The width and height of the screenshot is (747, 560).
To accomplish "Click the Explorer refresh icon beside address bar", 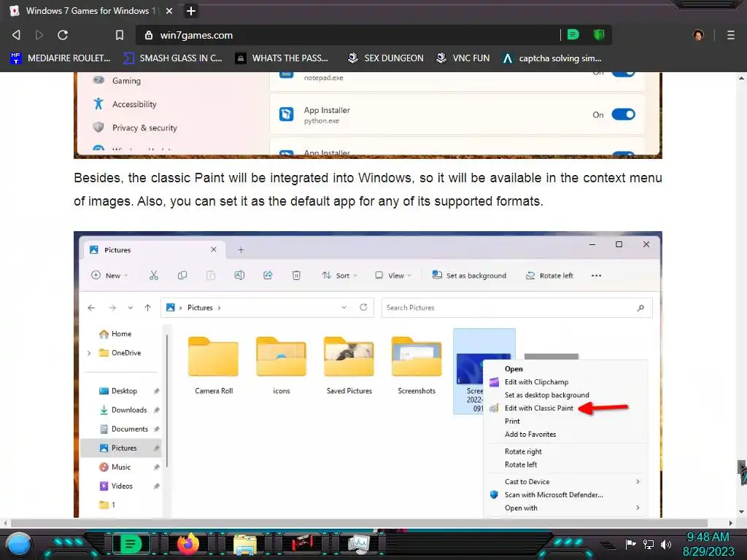I will click(363, 307).
